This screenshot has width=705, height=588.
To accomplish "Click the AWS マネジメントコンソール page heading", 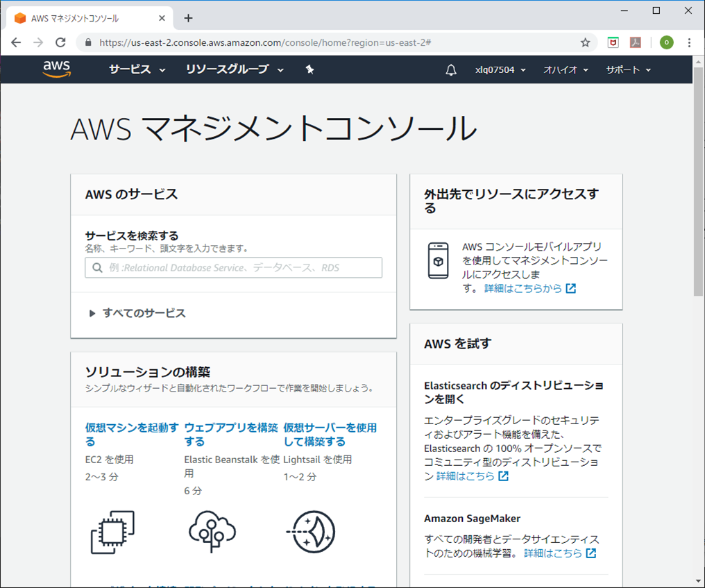I will pyautogui.click(x=273, y=128).
